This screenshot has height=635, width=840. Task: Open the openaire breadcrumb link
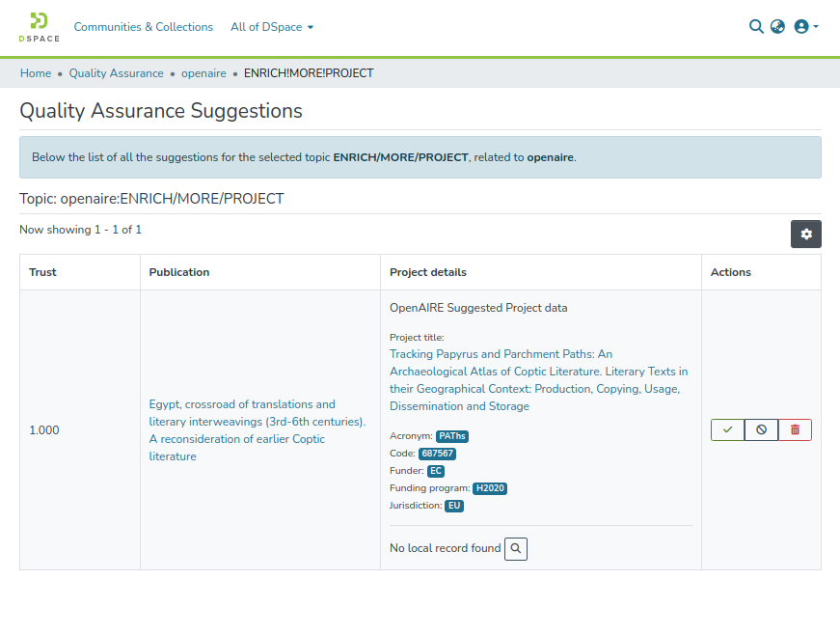[x=203, y=73]
